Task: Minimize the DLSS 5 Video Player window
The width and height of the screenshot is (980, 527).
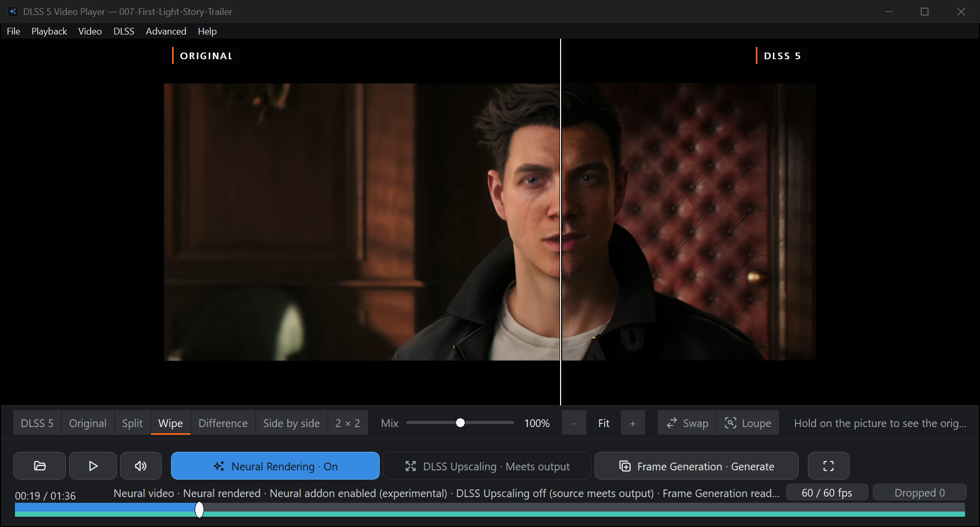Action: pos(889,11)
